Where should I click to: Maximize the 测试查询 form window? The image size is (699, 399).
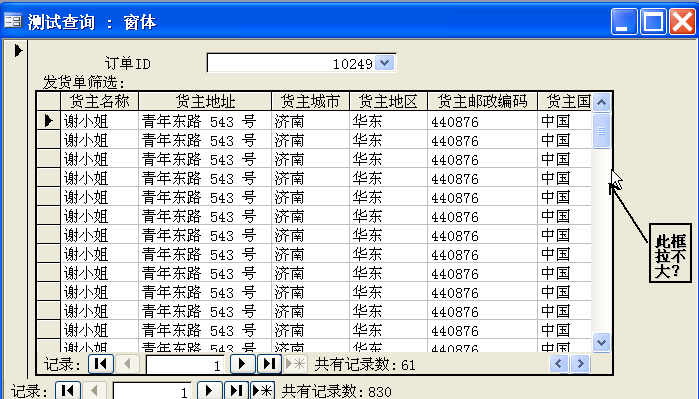654,21
